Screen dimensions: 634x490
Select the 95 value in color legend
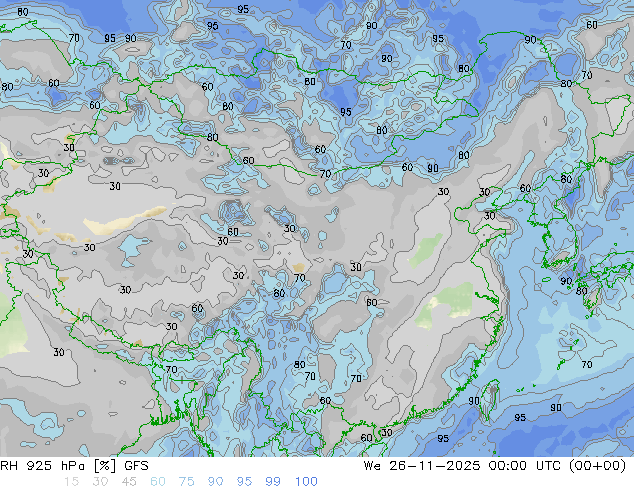pyautogui.click(x=244, y=482)
